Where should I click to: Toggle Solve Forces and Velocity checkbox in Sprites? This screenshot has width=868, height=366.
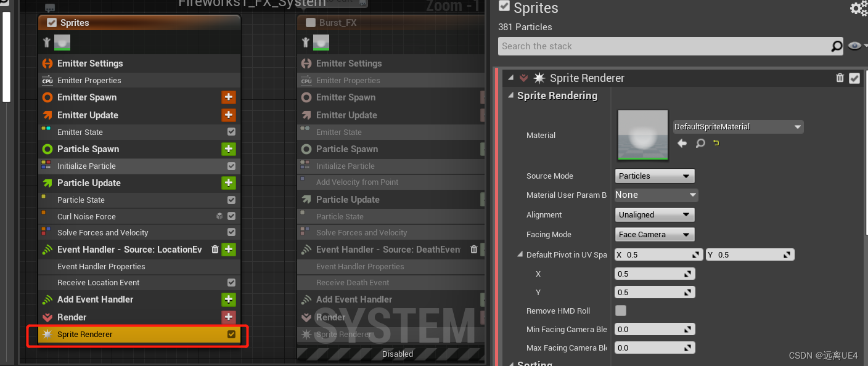pyautogui.click(x=231, y=232)
